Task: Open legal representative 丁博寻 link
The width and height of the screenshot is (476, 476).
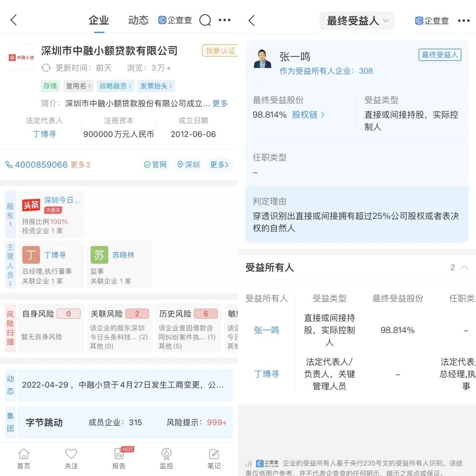Action: point(44,134)
